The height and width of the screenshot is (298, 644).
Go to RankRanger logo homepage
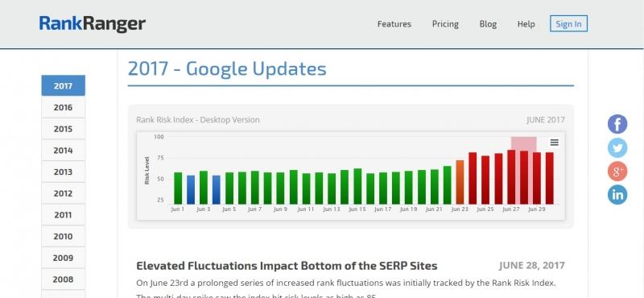pos(93,24)
